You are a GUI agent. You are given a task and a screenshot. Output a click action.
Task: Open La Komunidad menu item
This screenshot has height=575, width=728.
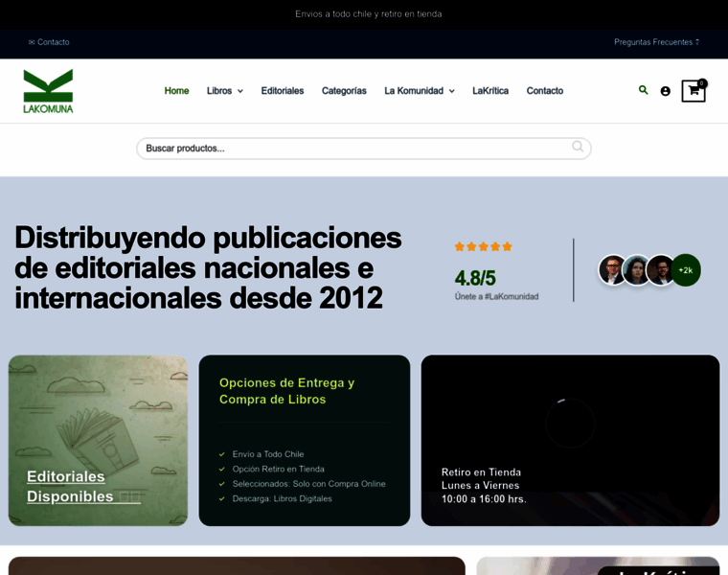pyautogui.click(x=414, y=91)
